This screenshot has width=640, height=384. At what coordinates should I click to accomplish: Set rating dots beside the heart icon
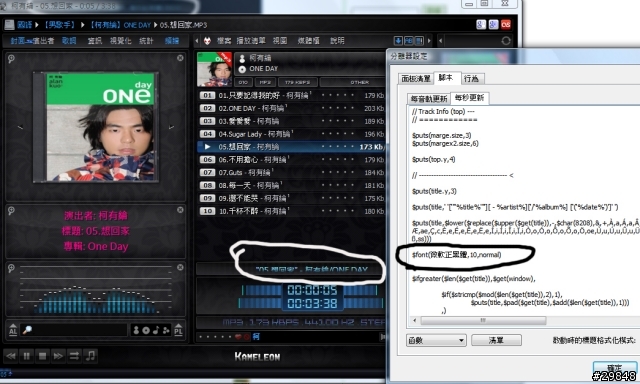(x=215, y=337)
